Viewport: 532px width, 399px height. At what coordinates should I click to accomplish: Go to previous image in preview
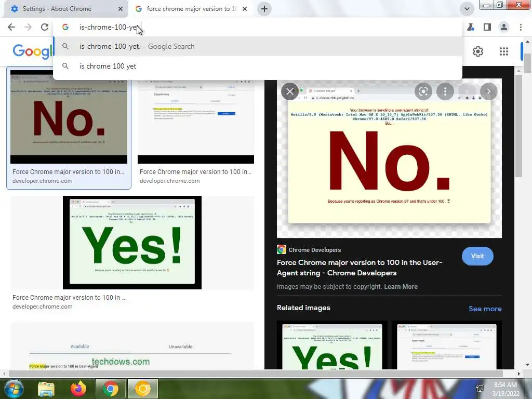467,91
